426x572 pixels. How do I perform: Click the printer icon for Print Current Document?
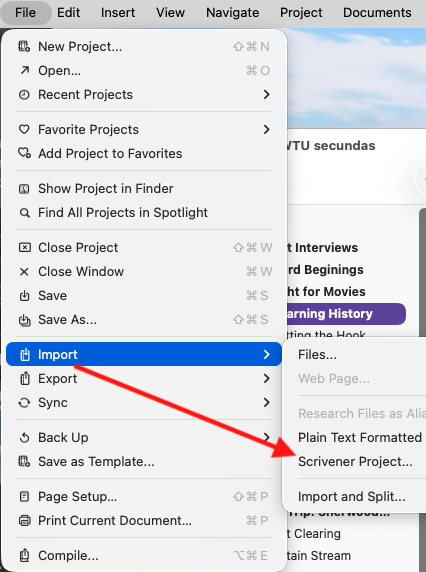(24, 521)
